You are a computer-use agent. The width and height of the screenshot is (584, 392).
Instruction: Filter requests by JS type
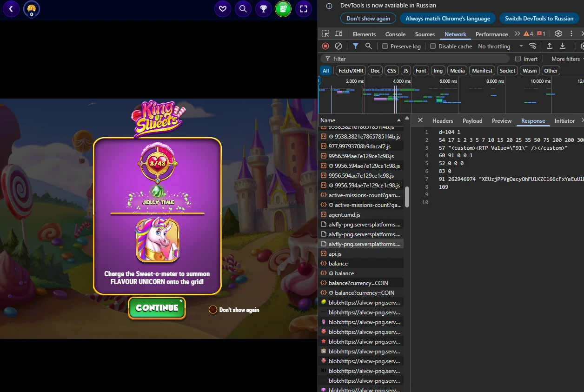(x=406, y=71)
